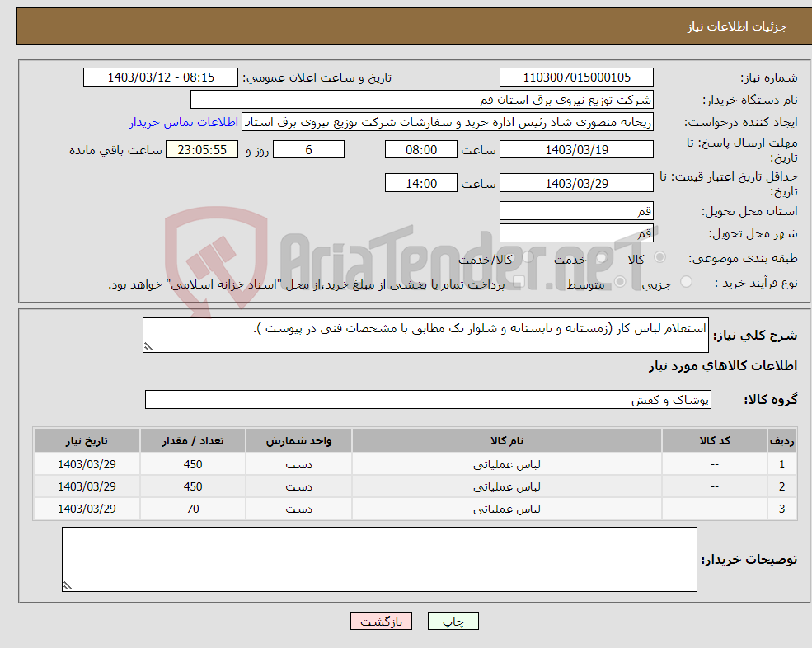Click لباس عملیاتی in row 2
812x648 pixels.
tap(507, 487)
